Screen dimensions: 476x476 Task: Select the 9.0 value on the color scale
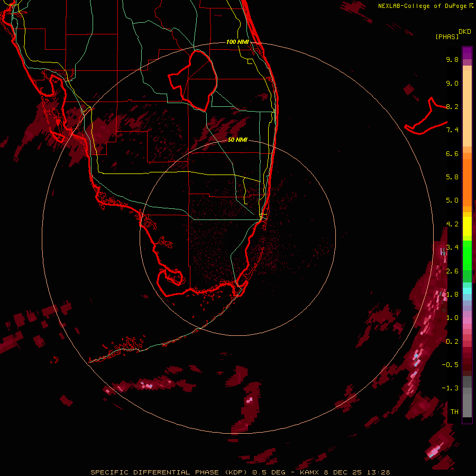pyautogui.click(x=452, y=83)
